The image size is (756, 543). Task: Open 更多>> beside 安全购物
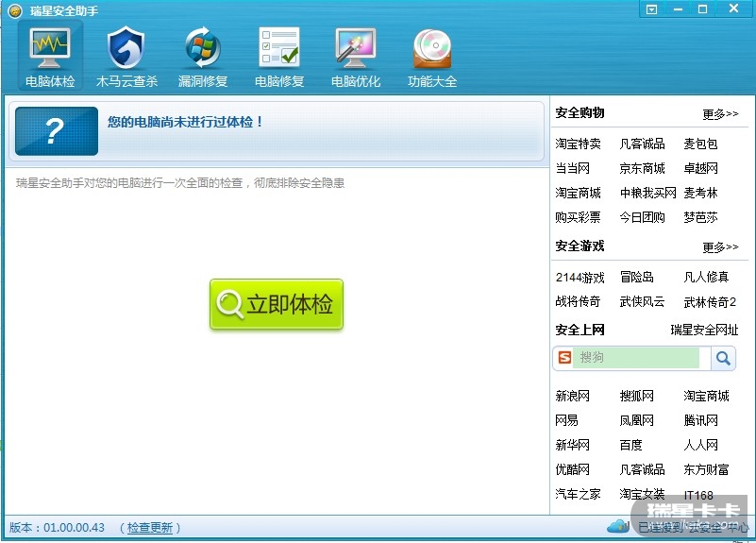[x=720, y=114]
